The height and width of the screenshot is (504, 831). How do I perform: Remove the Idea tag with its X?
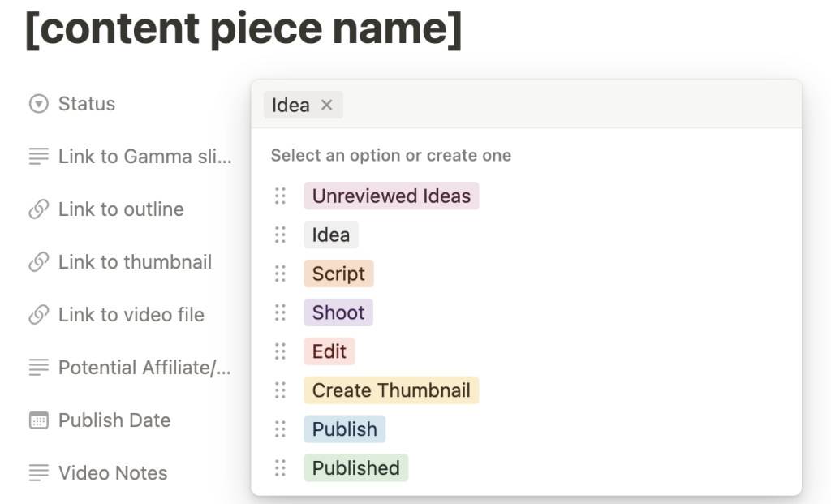coord(328,105)
